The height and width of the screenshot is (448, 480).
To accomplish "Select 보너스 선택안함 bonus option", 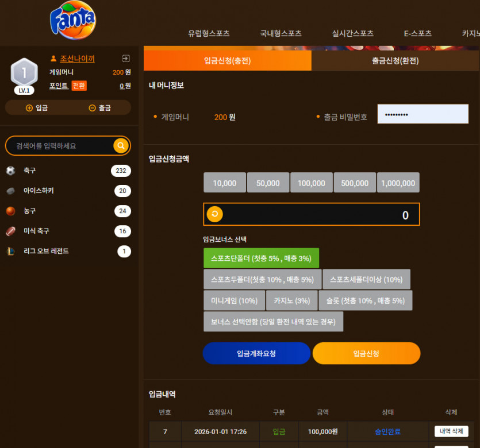I will point(273,322).
